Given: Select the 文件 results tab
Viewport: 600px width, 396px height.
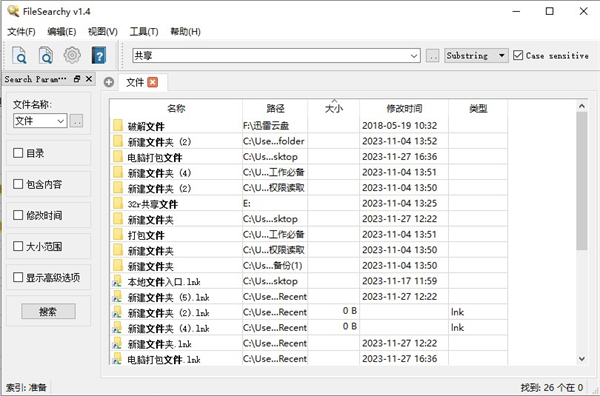Looking at the screenshot, I should point(135,82).
